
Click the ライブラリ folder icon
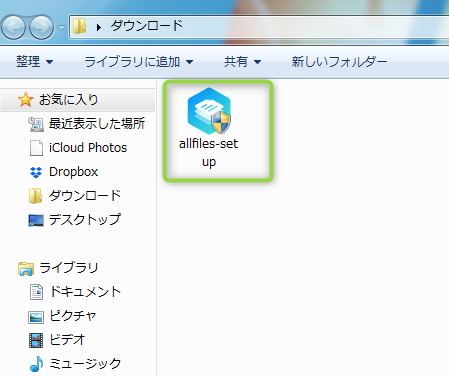tap(26, 269)
